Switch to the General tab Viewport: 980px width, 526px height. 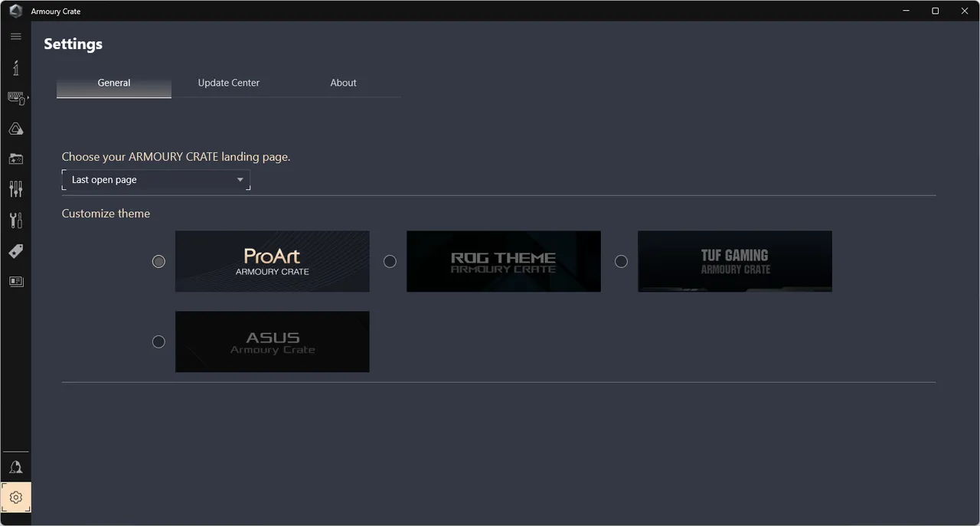pyautogui.click(x=114, y=83)
